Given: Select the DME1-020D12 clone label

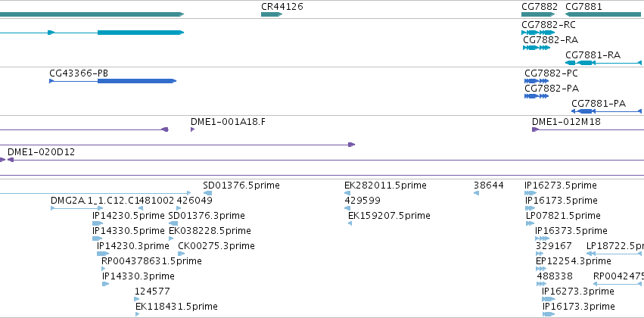Looking at the screenshot, I should 41,152.
